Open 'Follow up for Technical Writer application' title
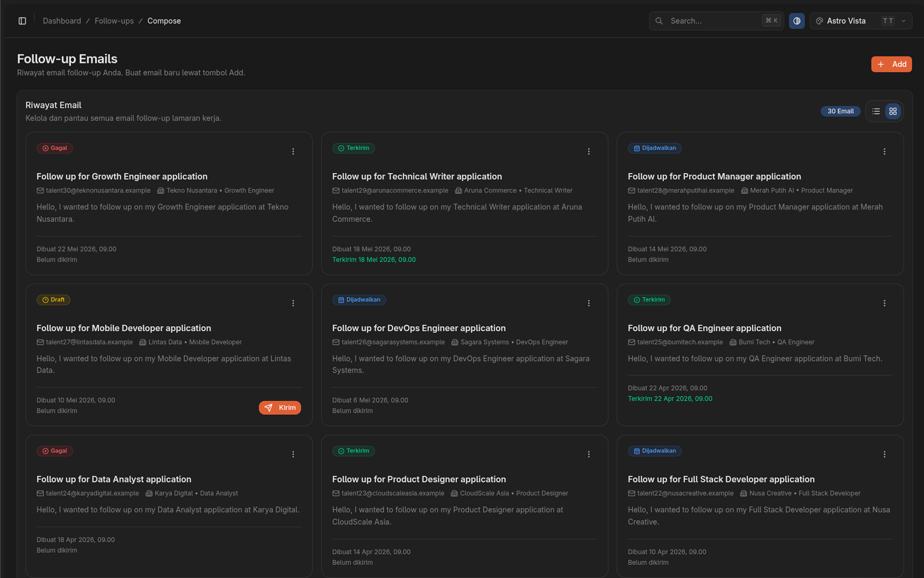 pyautogui.click(x=417, y=176)
